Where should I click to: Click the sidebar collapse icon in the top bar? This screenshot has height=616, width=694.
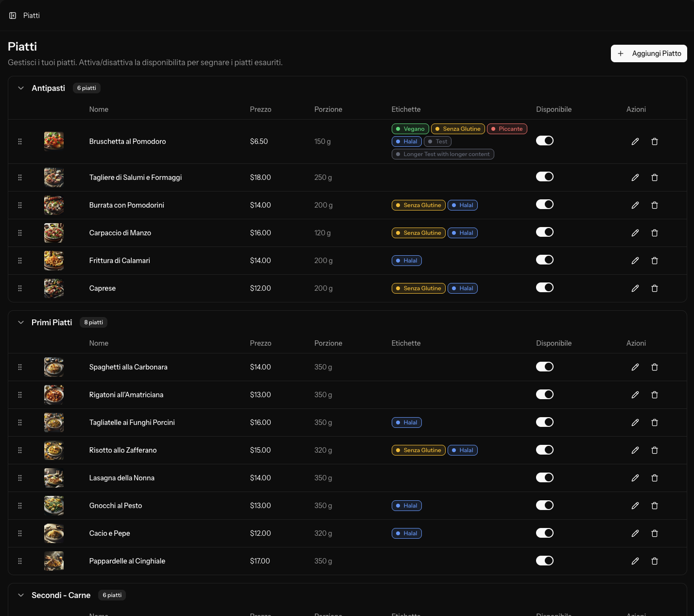pos(13,15)
